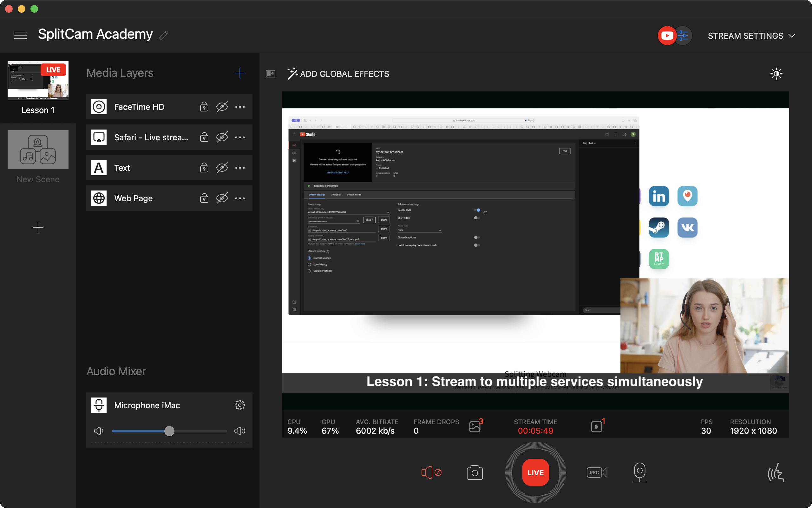Select the webcam video overlay in preview
Viewport: 812px width, 508px height.
pos(704,325)
